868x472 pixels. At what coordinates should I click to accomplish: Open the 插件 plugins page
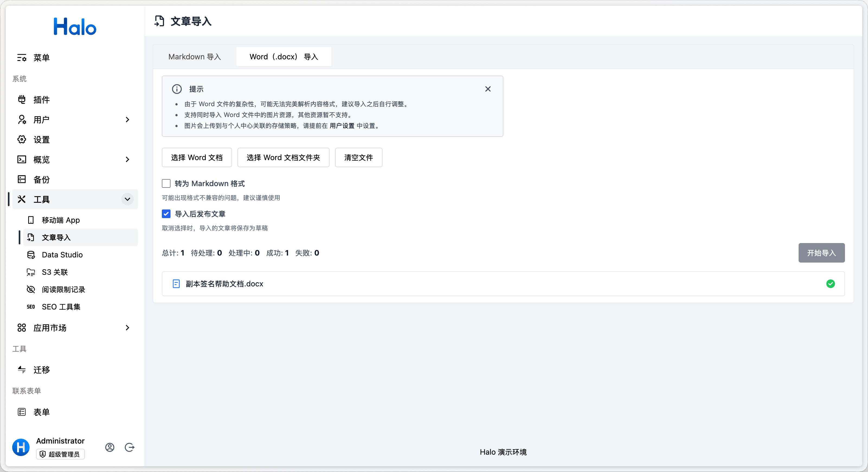coord(41,100)
